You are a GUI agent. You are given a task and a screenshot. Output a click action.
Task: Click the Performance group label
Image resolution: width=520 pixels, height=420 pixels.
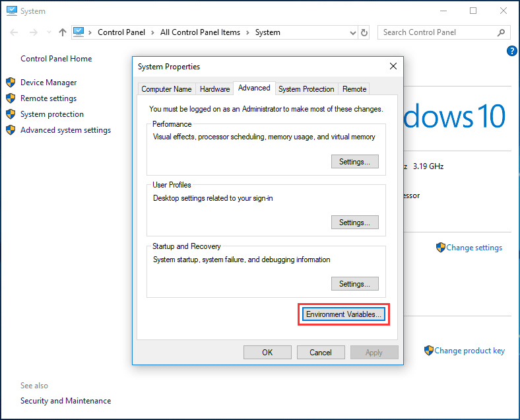point(172,124)
